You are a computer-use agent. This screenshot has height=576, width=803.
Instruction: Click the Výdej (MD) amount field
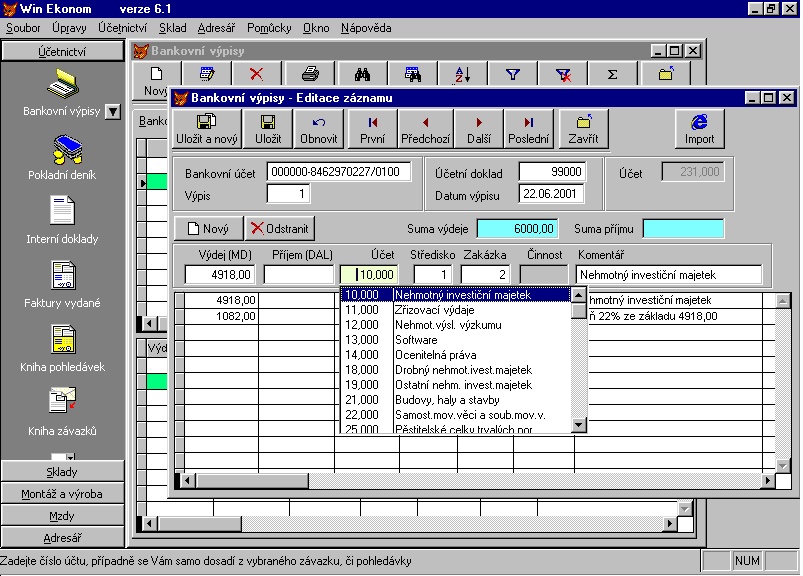tap(219, 274)
